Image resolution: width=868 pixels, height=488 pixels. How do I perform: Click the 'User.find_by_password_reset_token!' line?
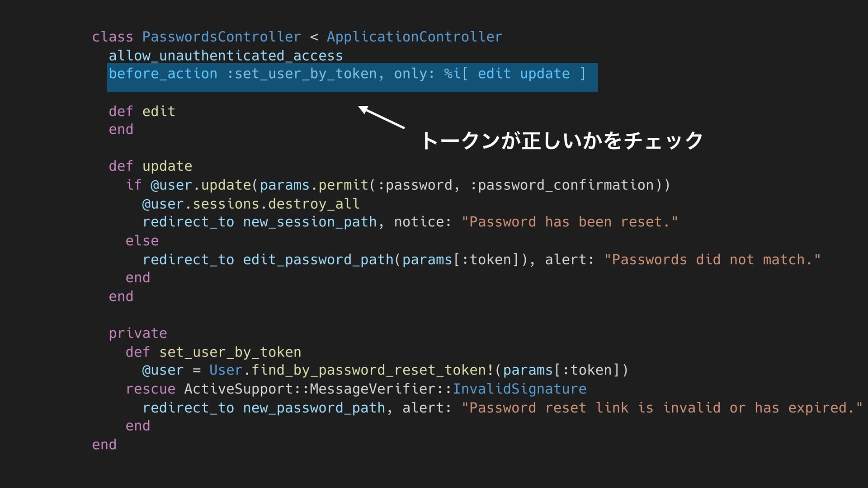pos(385,370)
